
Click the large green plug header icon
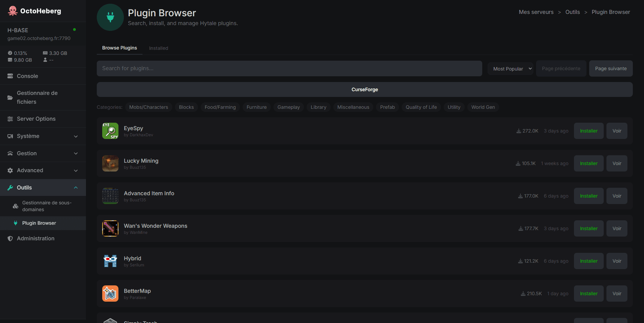pyautogui.click(x=110, y=17)
